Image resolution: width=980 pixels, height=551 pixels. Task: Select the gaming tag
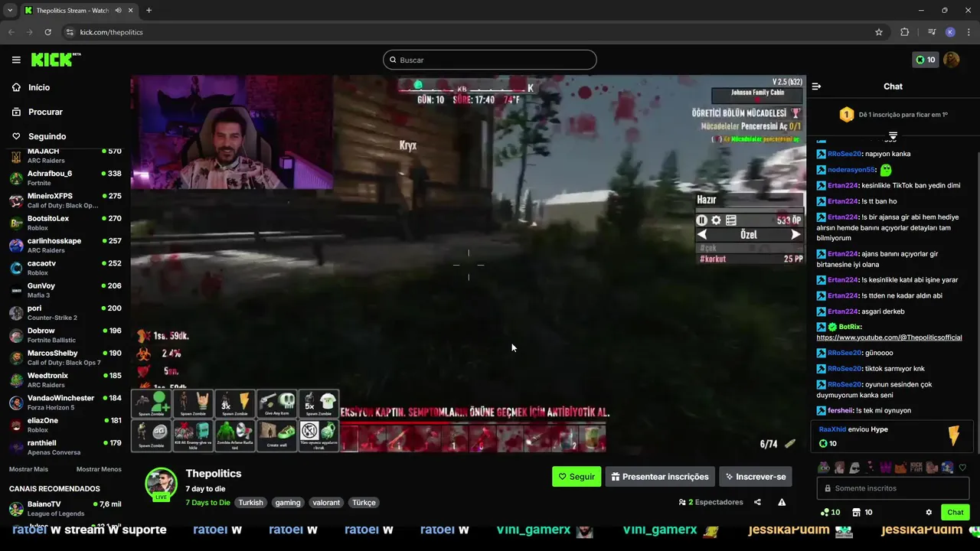pos(288,503)
